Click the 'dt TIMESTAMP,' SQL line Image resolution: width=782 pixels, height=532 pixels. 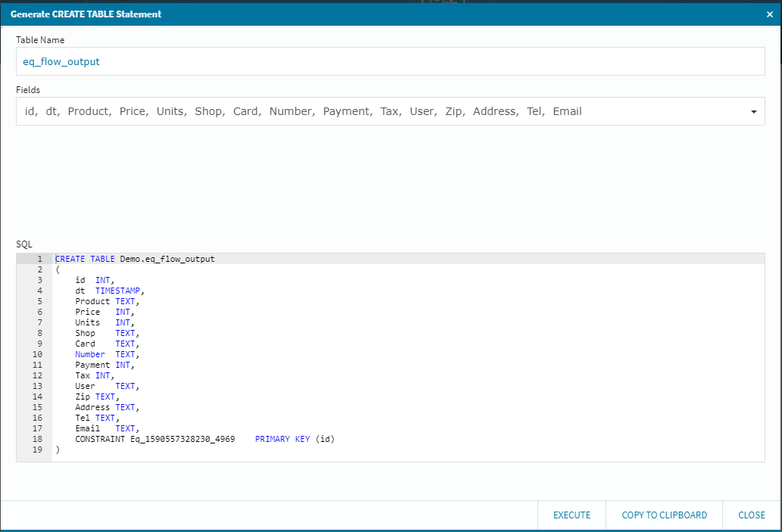click(110, 291)
